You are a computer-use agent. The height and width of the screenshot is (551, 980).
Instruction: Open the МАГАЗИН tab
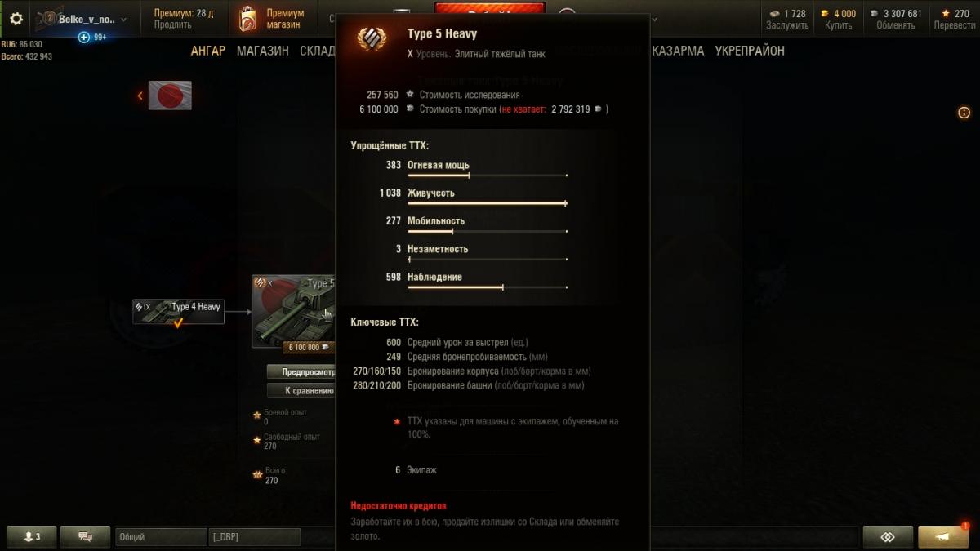(x=263, y=51)
